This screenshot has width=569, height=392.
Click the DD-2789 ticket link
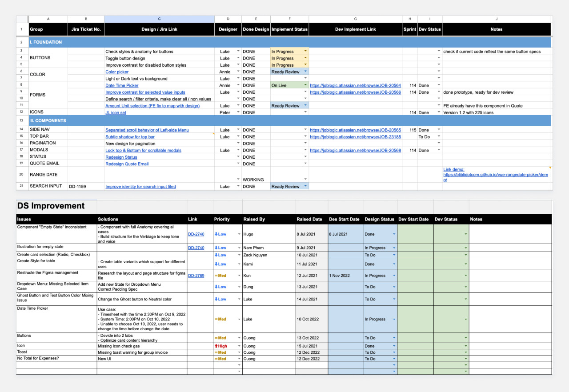196,276
